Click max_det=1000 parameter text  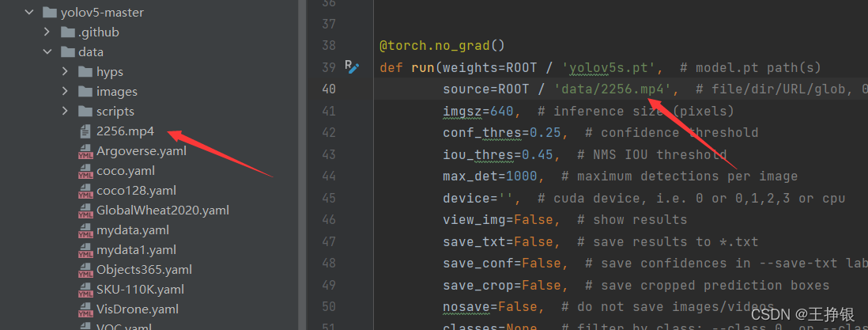point(490,176)
